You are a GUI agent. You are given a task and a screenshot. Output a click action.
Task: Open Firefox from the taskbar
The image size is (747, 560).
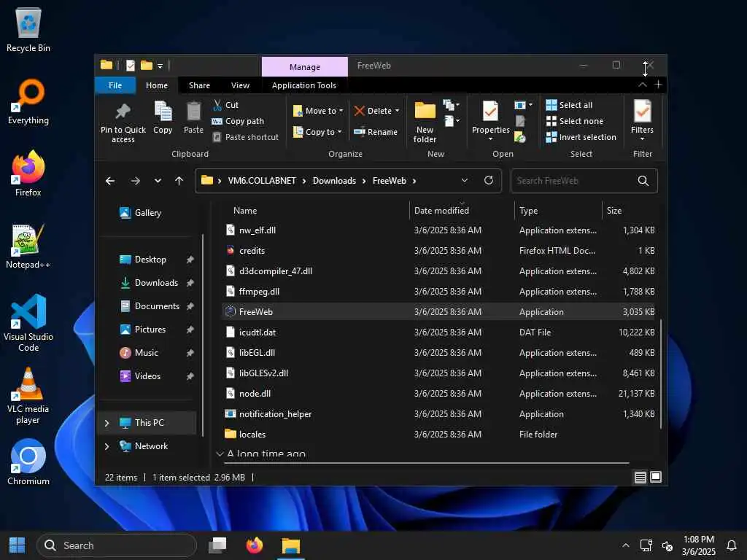click(x=255, y=545)
